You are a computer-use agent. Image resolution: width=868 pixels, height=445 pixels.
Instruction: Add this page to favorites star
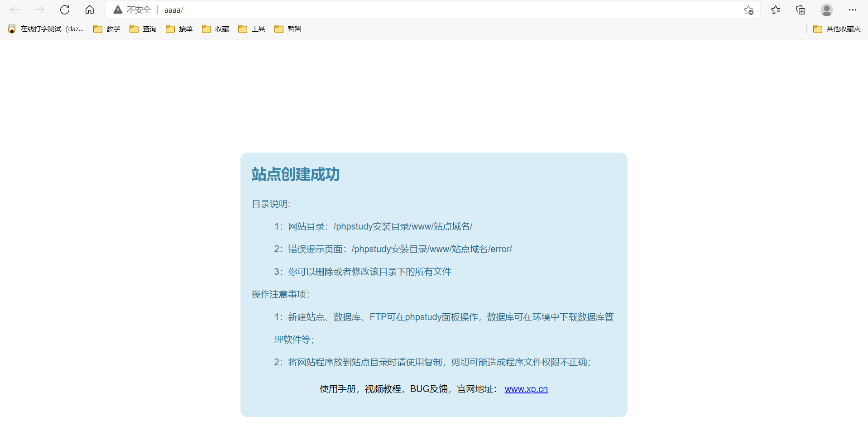point(748,10)
